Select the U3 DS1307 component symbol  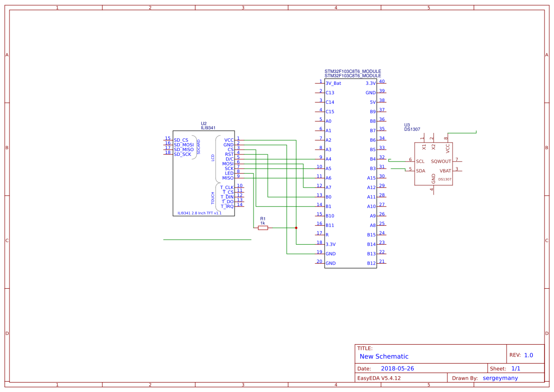pos(434,163)
